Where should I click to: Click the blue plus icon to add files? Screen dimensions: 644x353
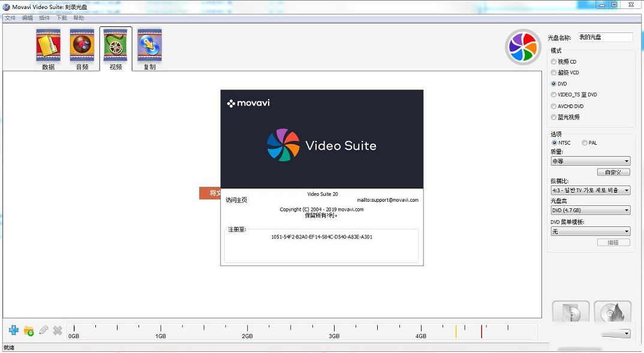[14, 330]
